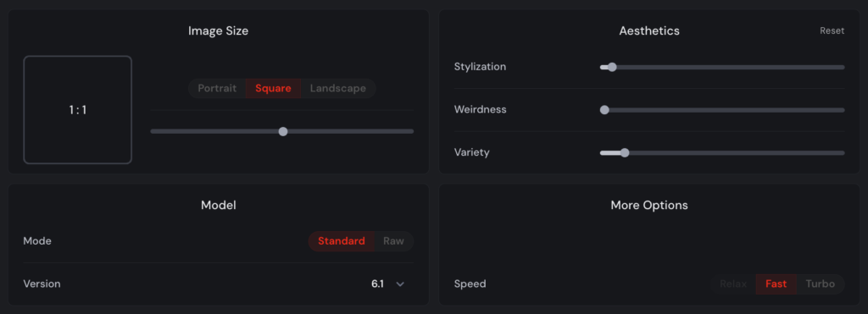Click the aspect ratio slider handle
The width and height of the screenshot is (868, 314).
pos(283,131)
